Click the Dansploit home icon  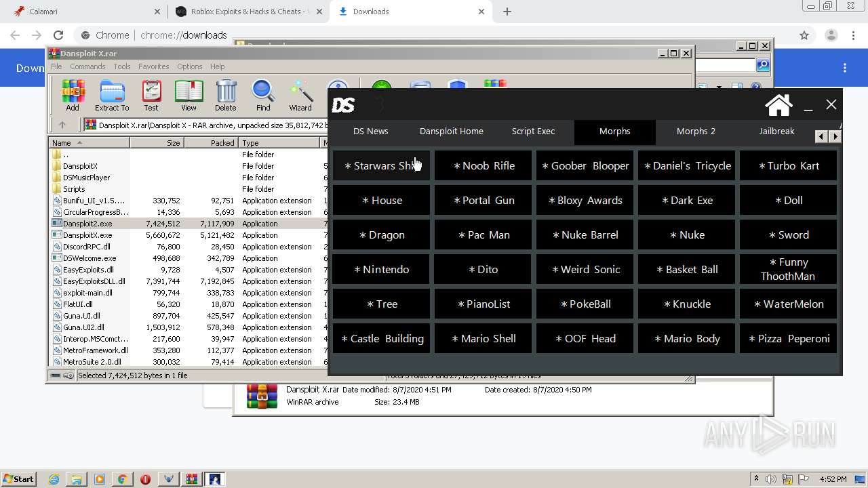coord(778,105)
